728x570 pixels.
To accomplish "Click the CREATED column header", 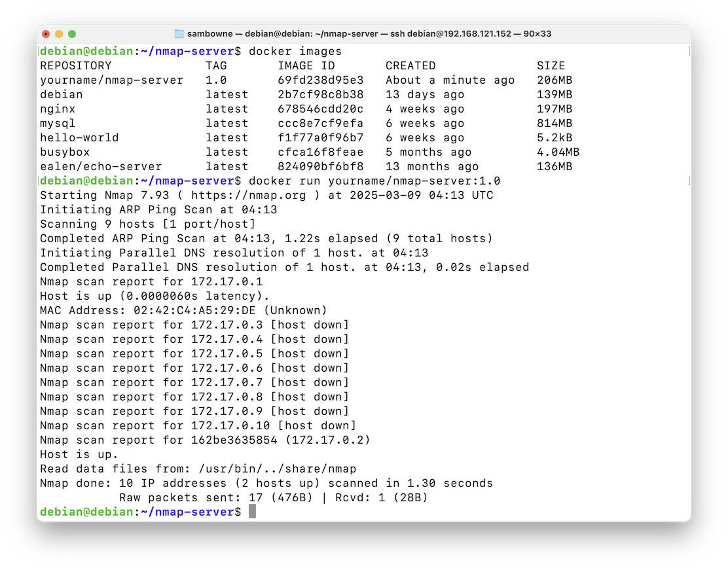I will [410, 65].
